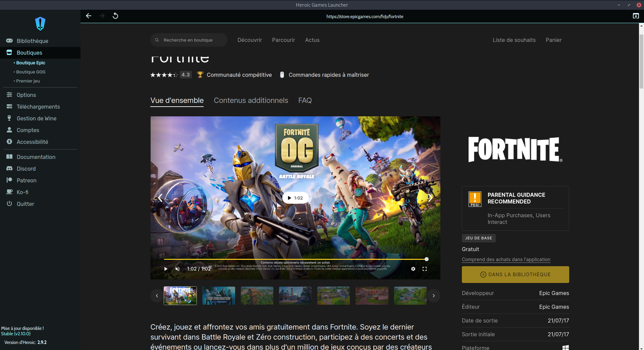Click the 4.3 star rating
Image resolution: width=644 pixels, height=350 pixels.
pyautogui.click(x=171, y=75)
